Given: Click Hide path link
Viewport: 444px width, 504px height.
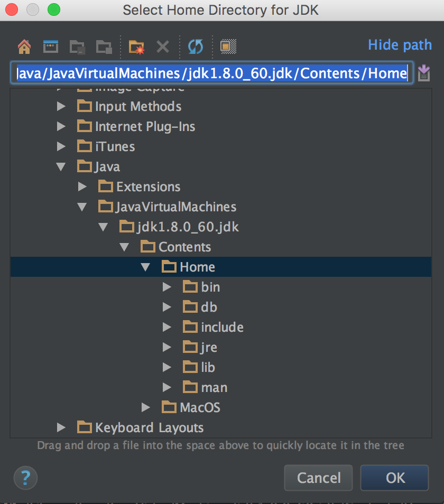Looking at the screenshot, I should pyautogui.click(x=400, y=45).
